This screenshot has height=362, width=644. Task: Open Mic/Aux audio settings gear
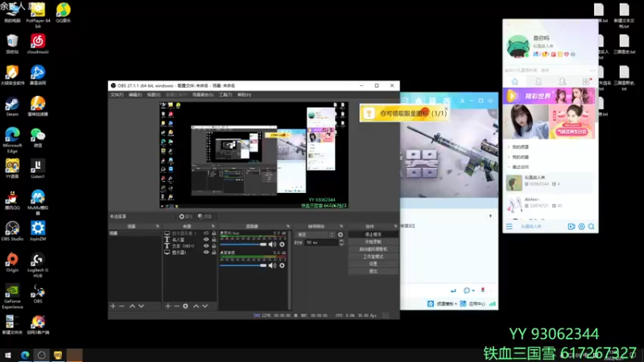pyautogui.click(x=283, y=245)
